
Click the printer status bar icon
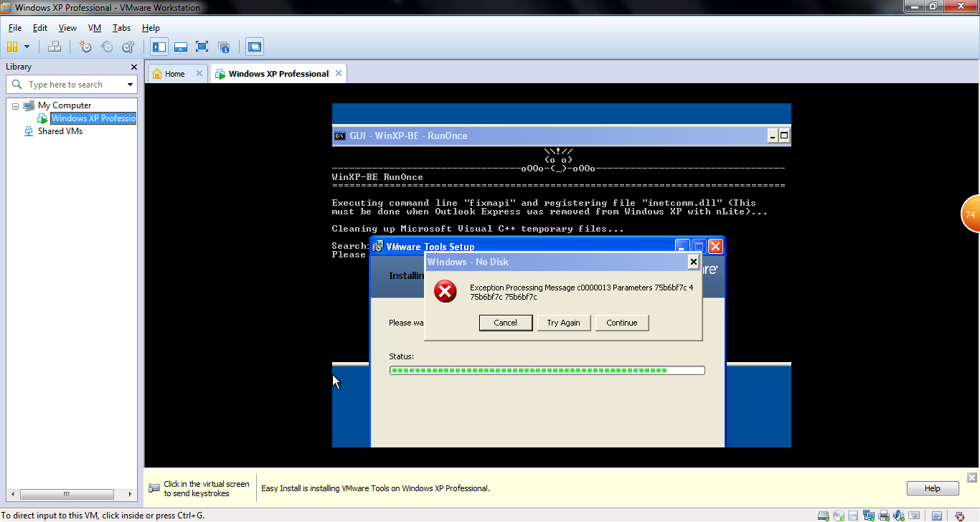pyautogui.click(x=884, y=516)
